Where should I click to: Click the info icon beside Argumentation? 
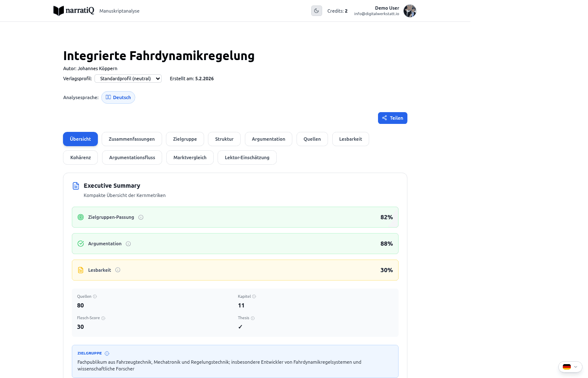[x=128, y=244]
